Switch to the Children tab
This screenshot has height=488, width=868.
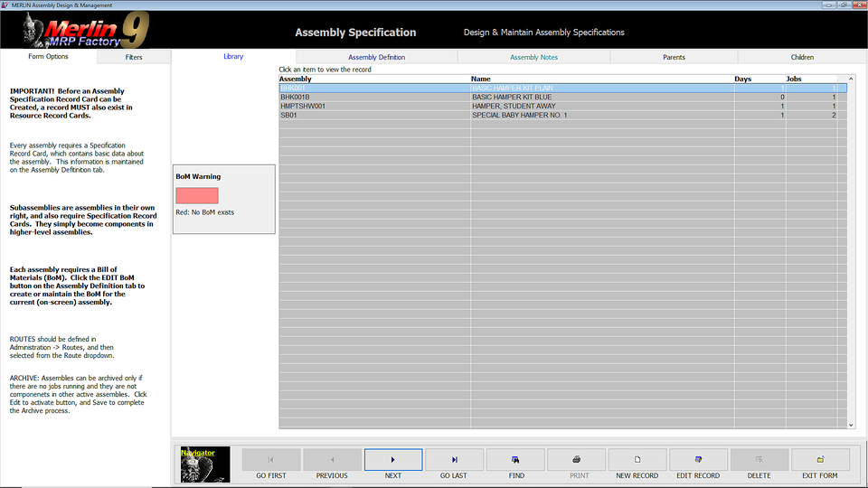click(x=802, y=57)
